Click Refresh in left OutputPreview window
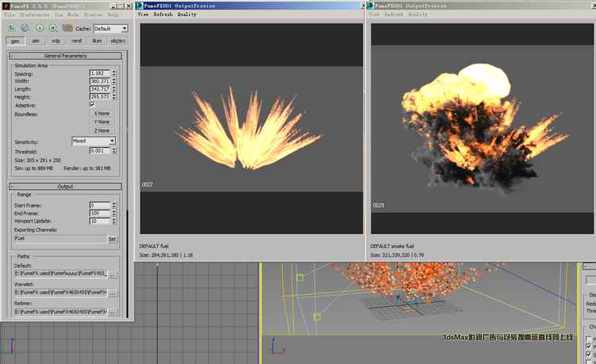The width and height of the screenshot is (596, 364). [163, 14]
